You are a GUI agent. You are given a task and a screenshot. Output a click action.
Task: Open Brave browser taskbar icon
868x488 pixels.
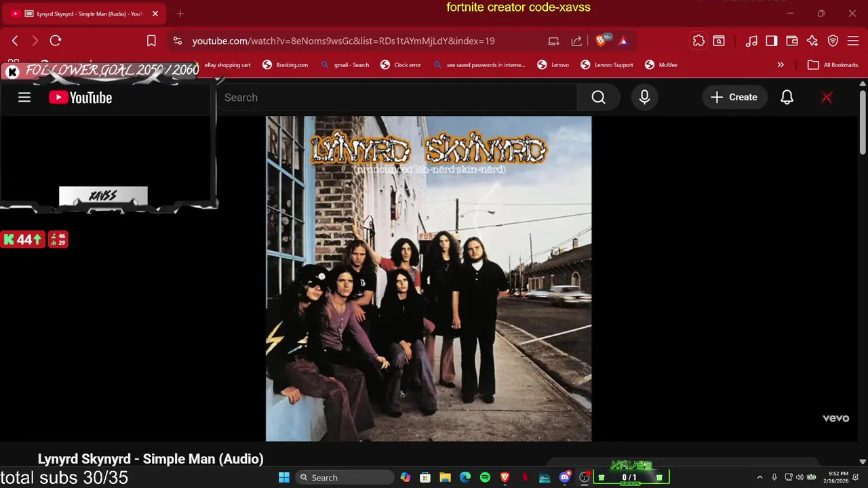point(505,477)
